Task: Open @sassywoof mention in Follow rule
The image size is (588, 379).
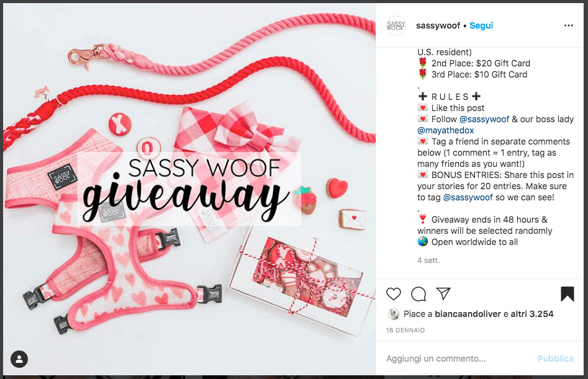Action: [x=484, y=119]
